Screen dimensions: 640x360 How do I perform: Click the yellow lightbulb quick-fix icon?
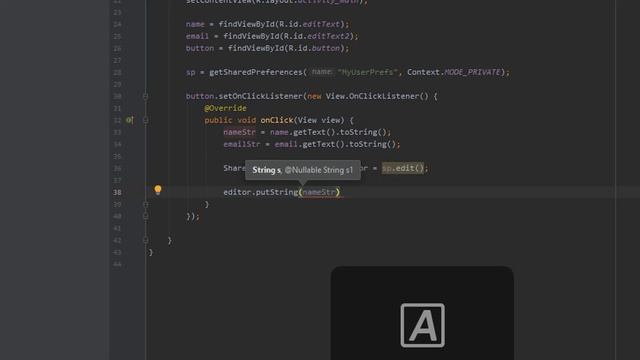(158, 189)
